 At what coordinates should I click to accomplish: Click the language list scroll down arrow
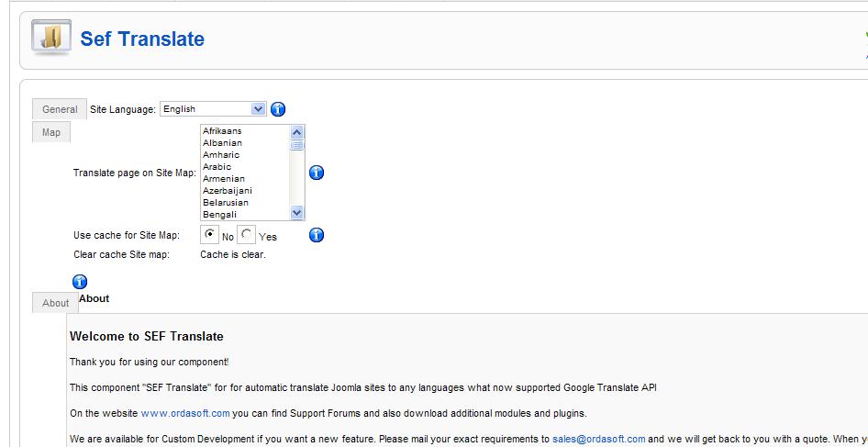(296, 213)
